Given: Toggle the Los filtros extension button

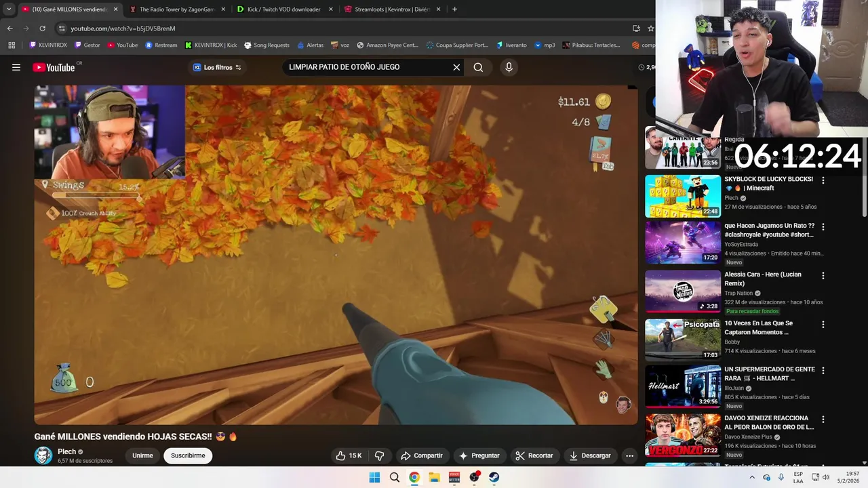Looking at the screenshot, I should (217, 67).
